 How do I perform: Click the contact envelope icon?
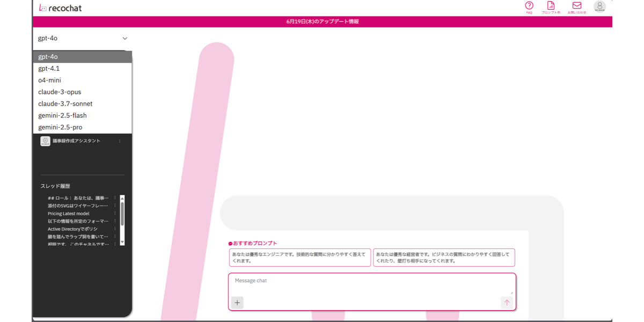[577, 5]
